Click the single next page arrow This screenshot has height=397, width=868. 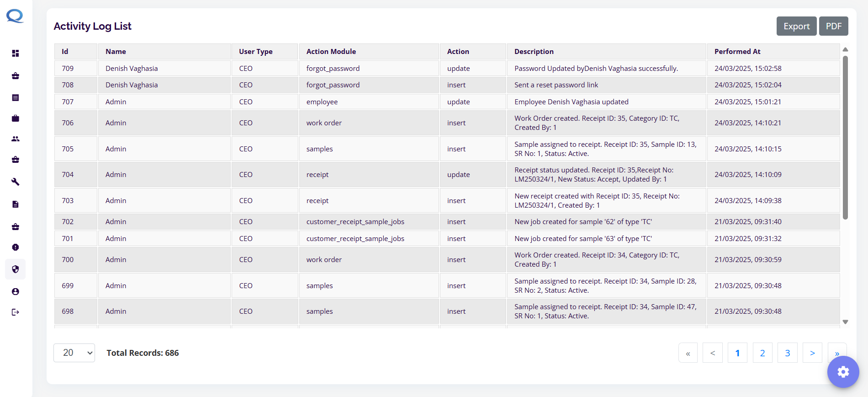pos(812,353)
